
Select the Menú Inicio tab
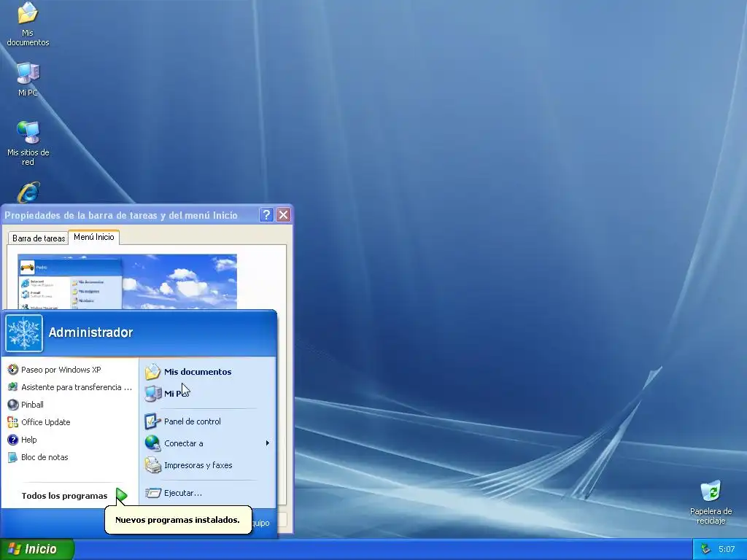pyautogui.click(x=94, y=237)
